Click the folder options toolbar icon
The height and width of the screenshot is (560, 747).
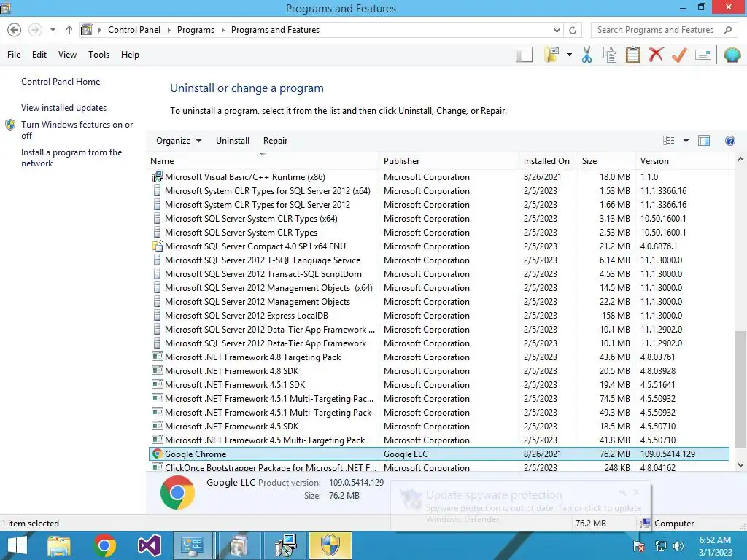(553, 55)
